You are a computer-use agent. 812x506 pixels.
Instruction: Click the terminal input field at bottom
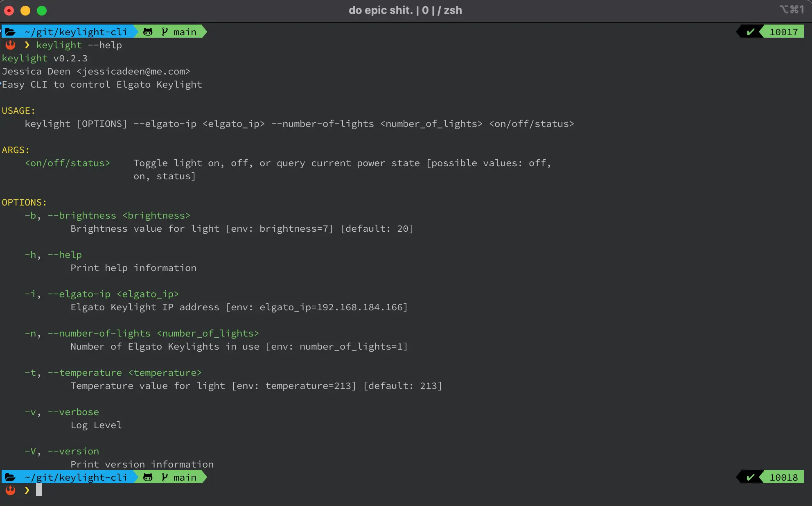(38, 490)
